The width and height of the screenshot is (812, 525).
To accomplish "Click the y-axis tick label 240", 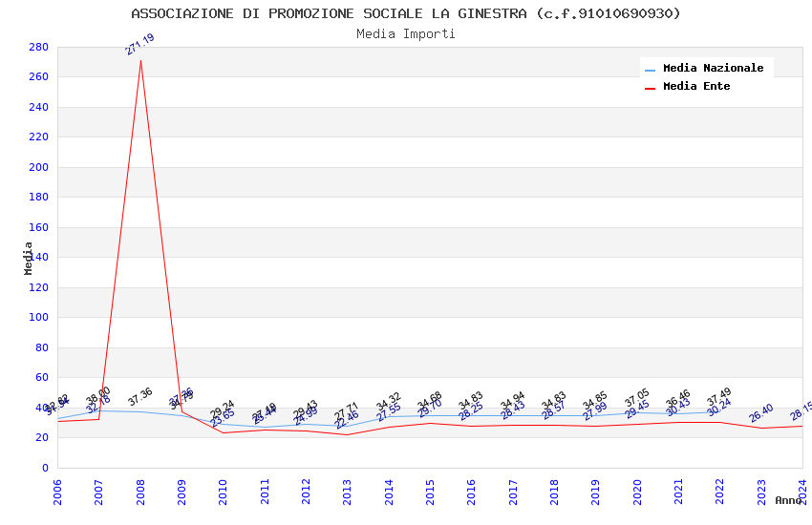I will [x=39, y=107].
